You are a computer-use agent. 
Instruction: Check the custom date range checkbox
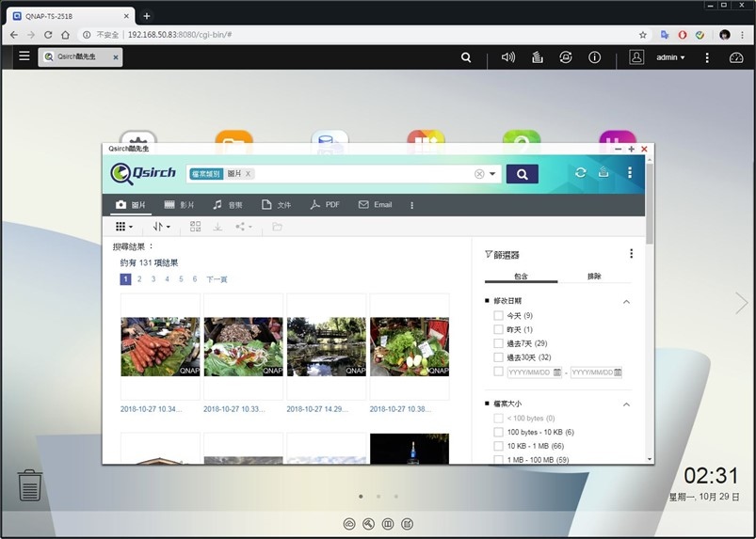[x=498, y=372]
